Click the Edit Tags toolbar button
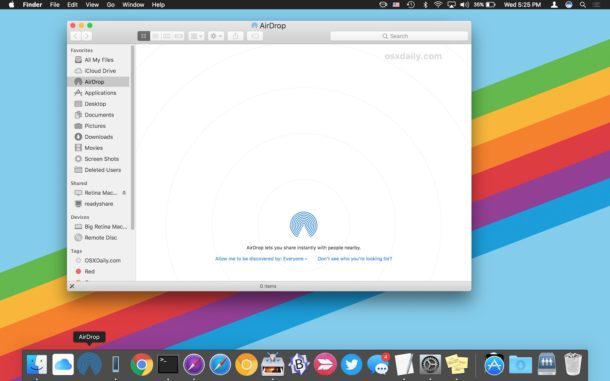 [x=255, y=36]
